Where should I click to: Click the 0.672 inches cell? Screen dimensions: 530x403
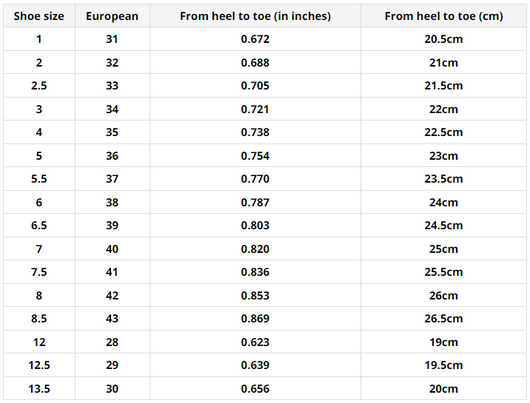(x=255, y=39)
